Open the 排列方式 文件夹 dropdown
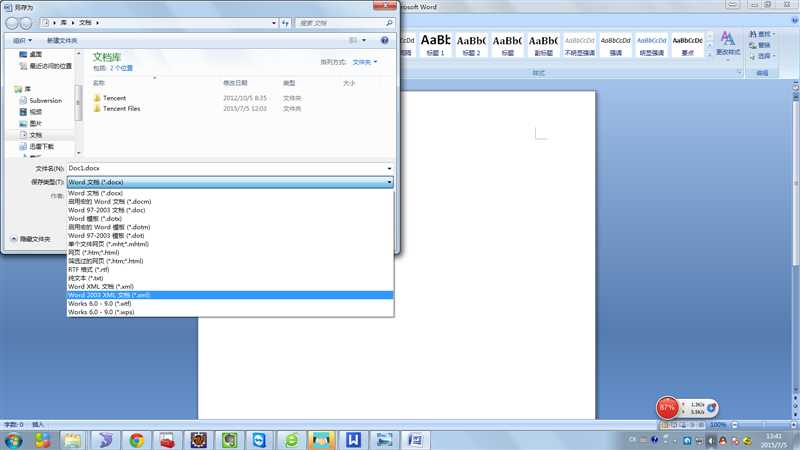Screen dimensions: 800x450 click(365, 62)
